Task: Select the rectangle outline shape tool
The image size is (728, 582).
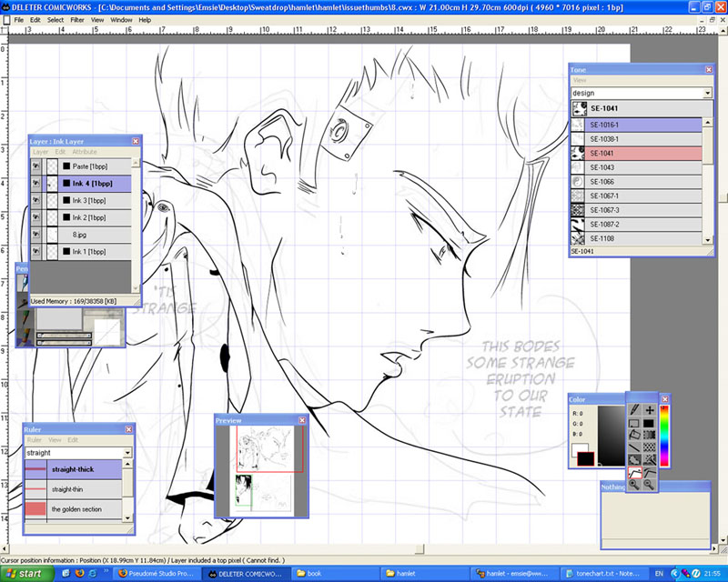Action: pos(634,423)
